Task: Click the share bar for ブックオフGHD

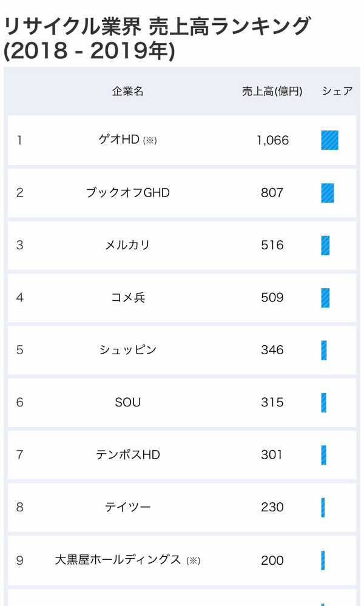Action: (327, 193)
